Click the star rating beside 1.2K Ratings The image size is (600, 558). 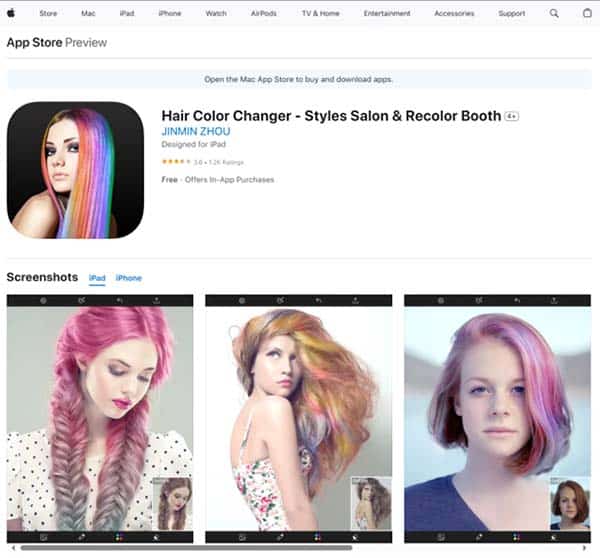[176, 162]
